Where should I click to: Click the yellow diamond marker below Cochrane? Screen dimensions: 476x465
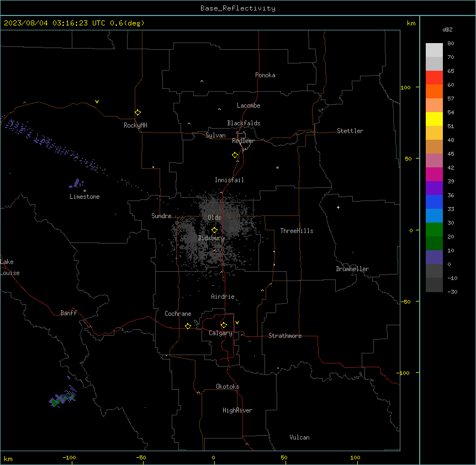tap(188, 326)
